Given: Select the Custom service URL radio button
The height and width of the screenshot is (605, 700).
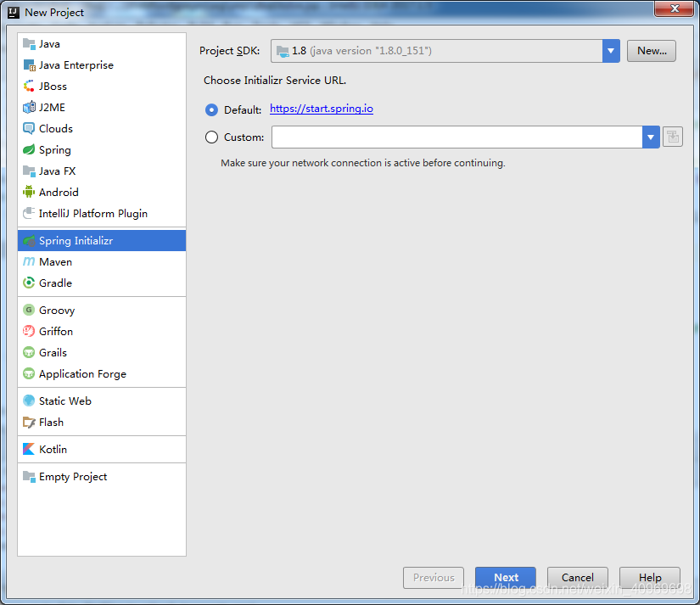Looking at the screenshot, I should (211, 137).
